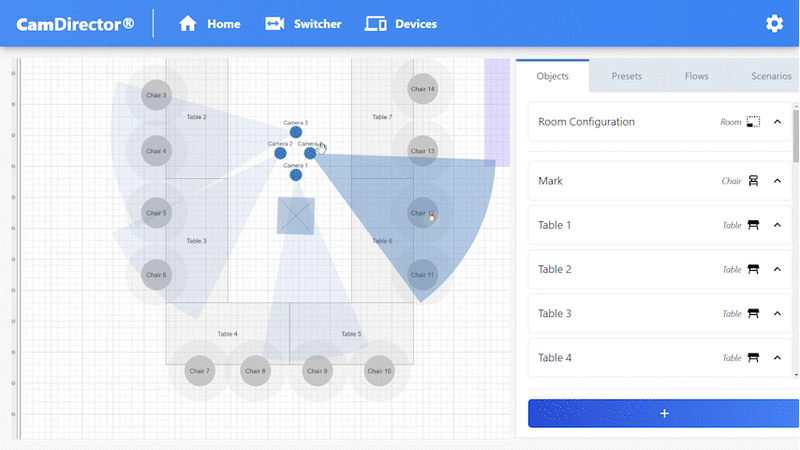Select Chair 12 on the floor plan
This screenshot has height=450, width=800.
point(422,213)
